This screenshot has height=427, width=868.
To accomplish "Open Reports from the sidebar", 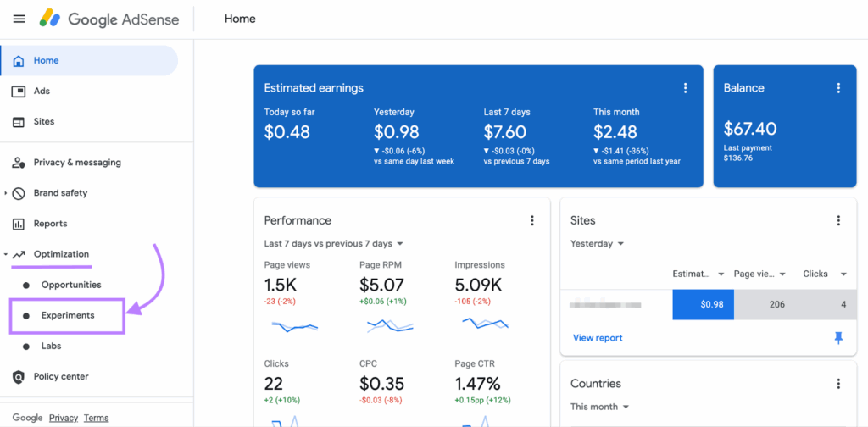I will pyautogui.click(x=50, y=224).
